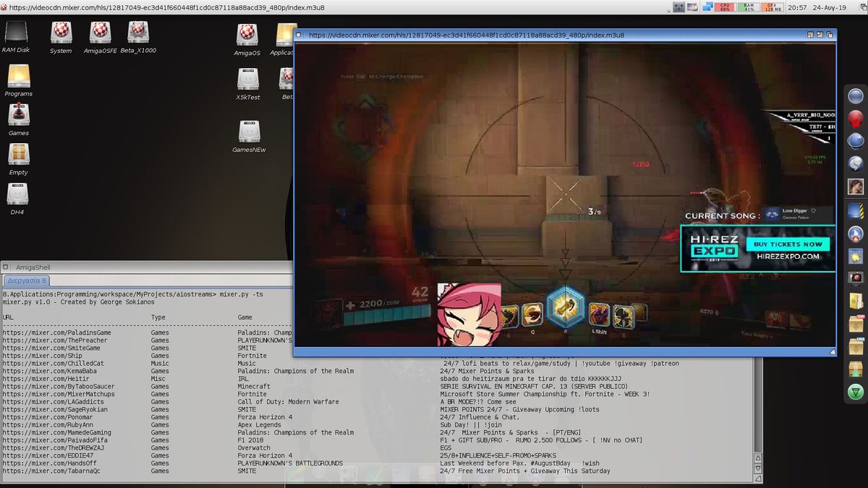
Task: Open the Programs drawer icon
Action: pyautogui.click(x=18, y=77)
